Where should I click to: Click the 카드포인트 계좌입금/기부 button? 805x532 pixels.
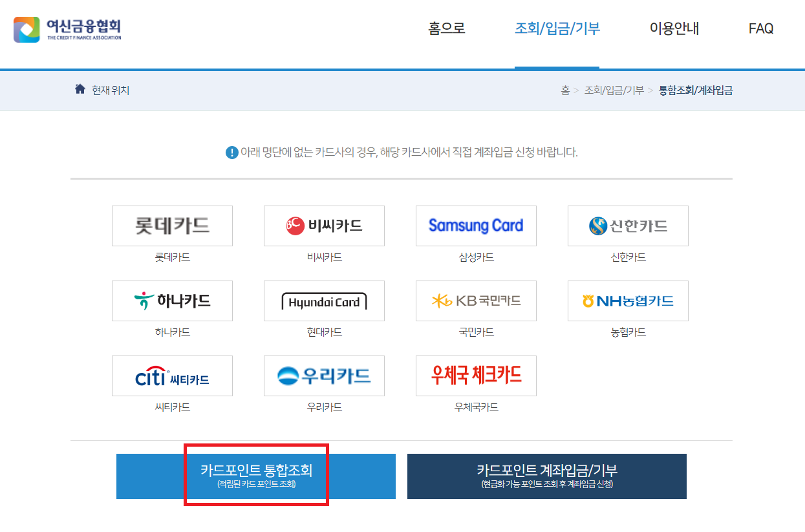(547, 476)
